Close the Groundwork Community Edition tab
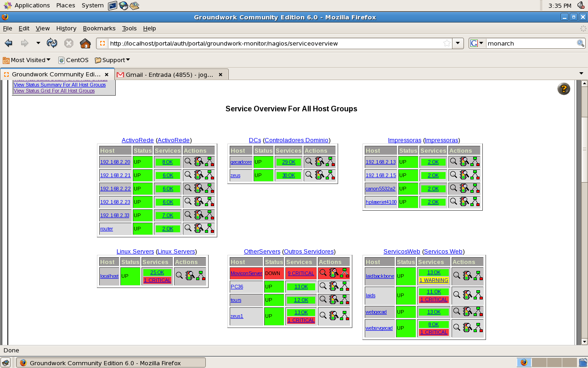This screenshot has width=588, height=368. click(x=107, y=75)
